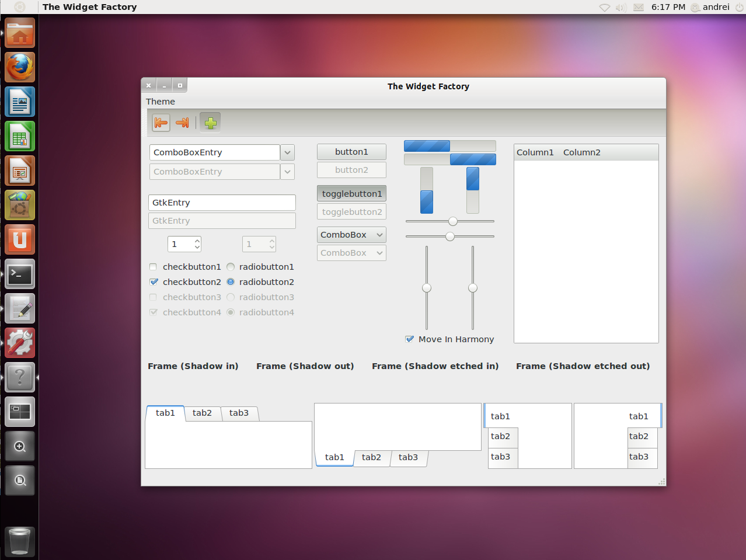Image resolution: width=746 pixels, height=560 pixels.
Task: Increase the enabled spin button value
Action: (x=197, y=241)
